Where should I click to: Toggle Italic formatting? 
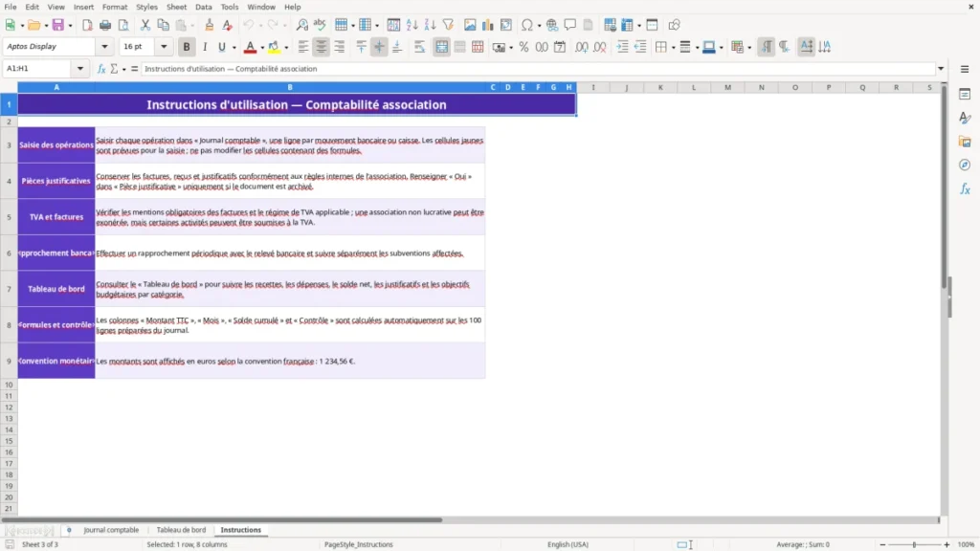coord(205,47)
